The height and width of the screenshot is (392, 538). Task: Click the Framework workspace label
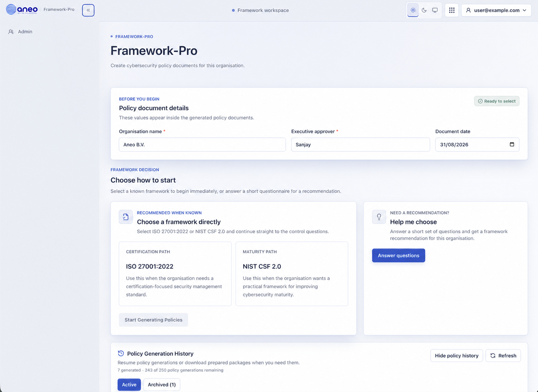[x=263, y=10]
